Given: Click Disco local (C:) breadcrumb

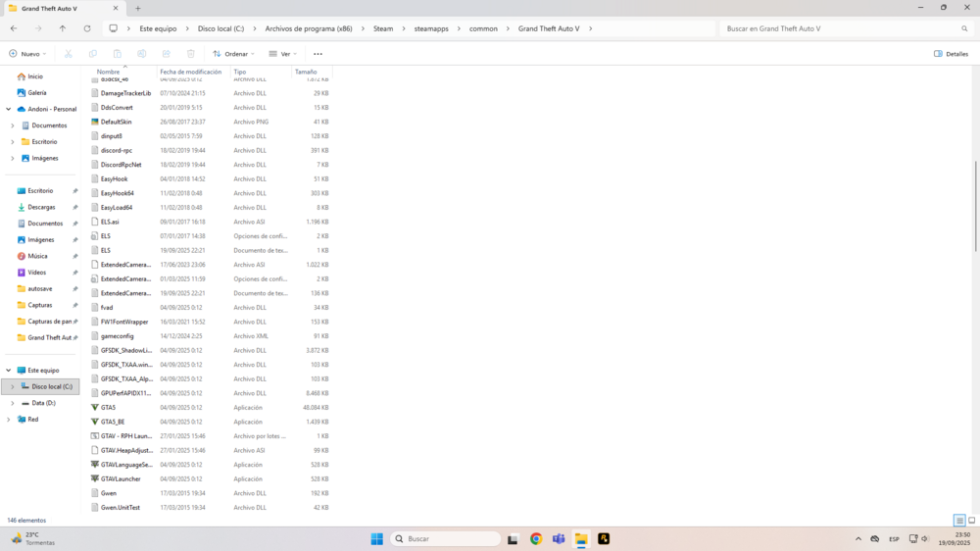Looking at the screenshot, I should [x=220, y=28].
